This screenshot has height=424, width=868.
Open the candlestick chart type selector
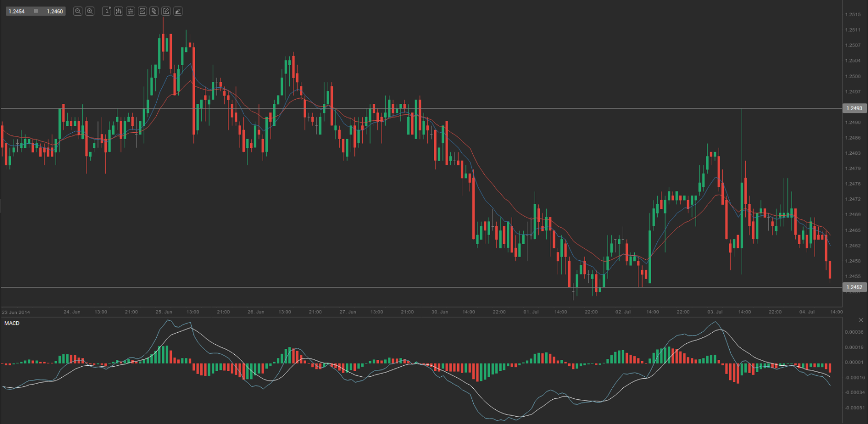click(x=118, y=11)
